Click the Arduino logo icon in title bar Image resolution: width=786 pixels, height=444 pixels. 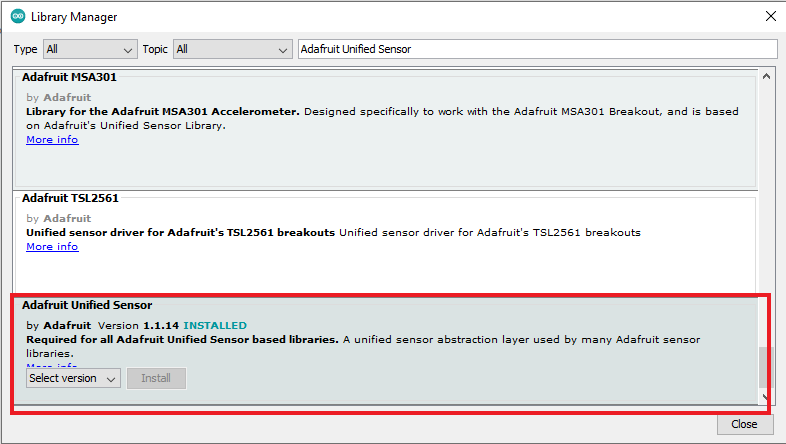click(18, 17)
